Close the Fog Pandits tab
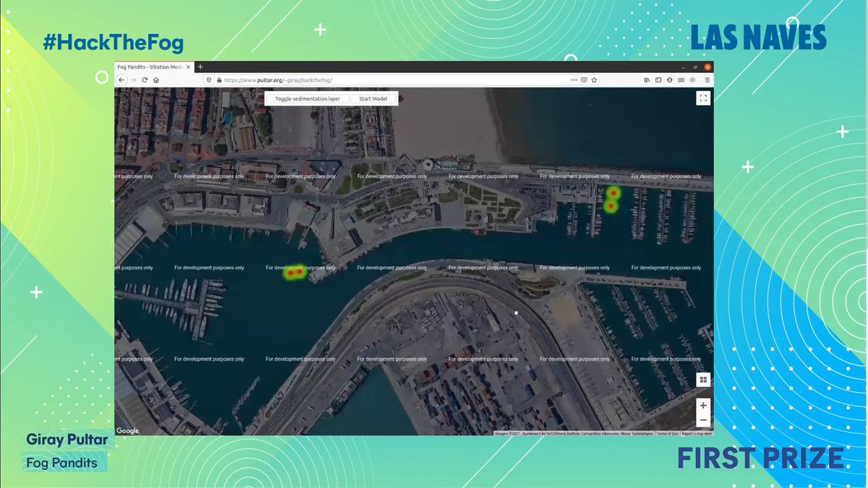868x488 pixels. [189, 67]
